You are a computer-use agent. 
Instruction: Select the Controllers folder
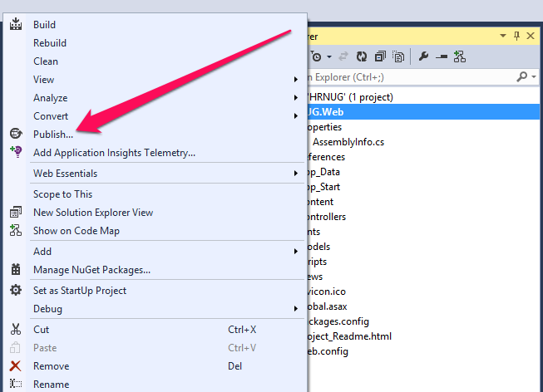[x=327, y=217]
